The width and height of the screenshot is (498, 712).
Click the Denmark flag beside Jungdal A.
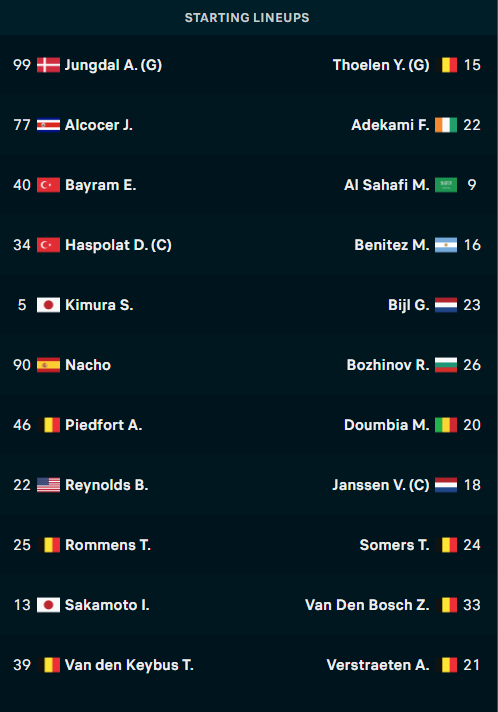[48, 65]
